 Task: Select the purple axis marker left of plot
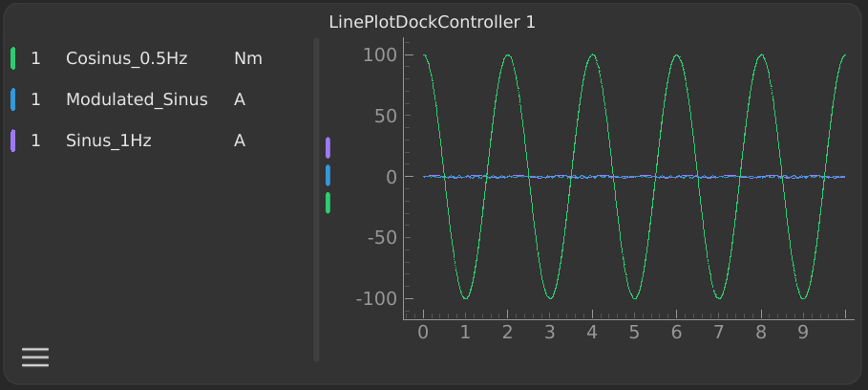pyautogui.click(x=328, y=147)
